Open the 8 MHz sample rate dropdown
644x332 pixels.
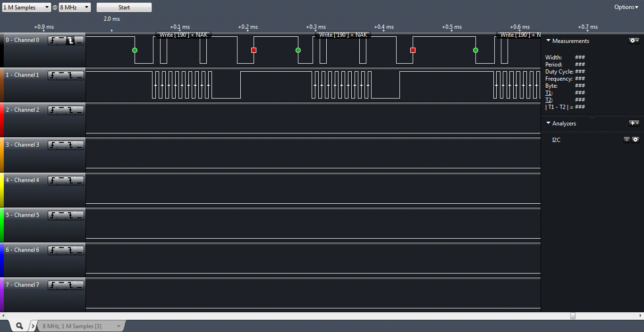(x=75, y=8)
